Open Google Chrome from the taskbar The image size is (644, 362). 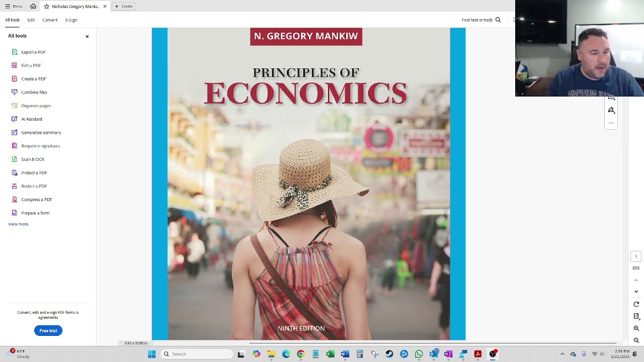tap(301, 354)
